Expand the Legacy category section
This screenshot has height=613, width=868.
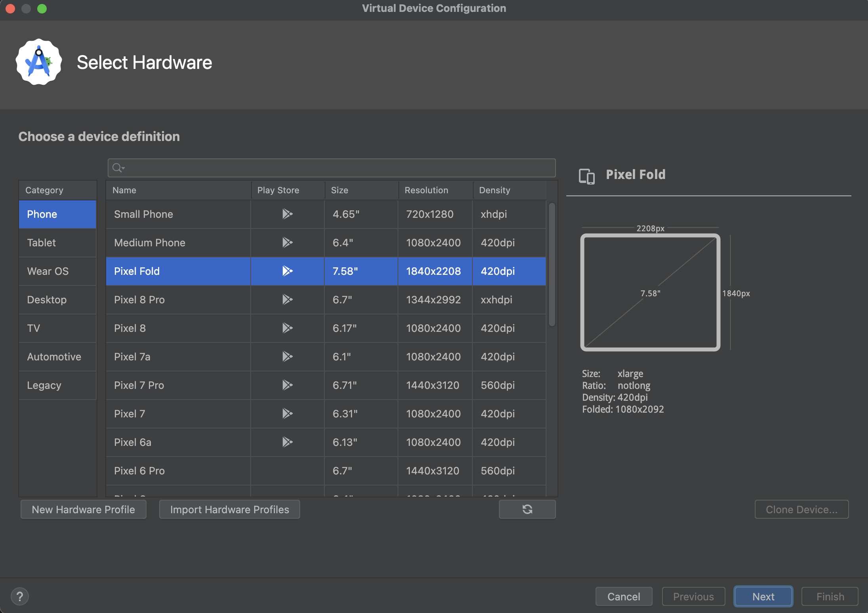point(44,385)
